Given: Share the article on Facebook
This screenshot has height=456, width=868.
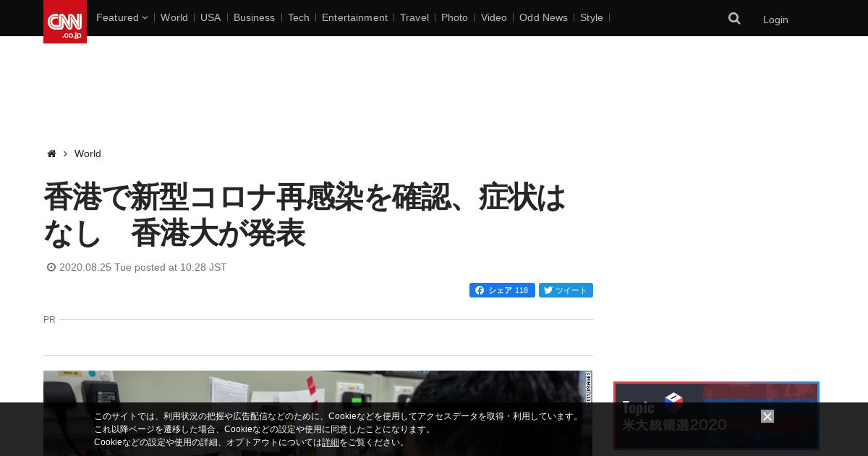Looking at the screenshot, I should 502,290.
